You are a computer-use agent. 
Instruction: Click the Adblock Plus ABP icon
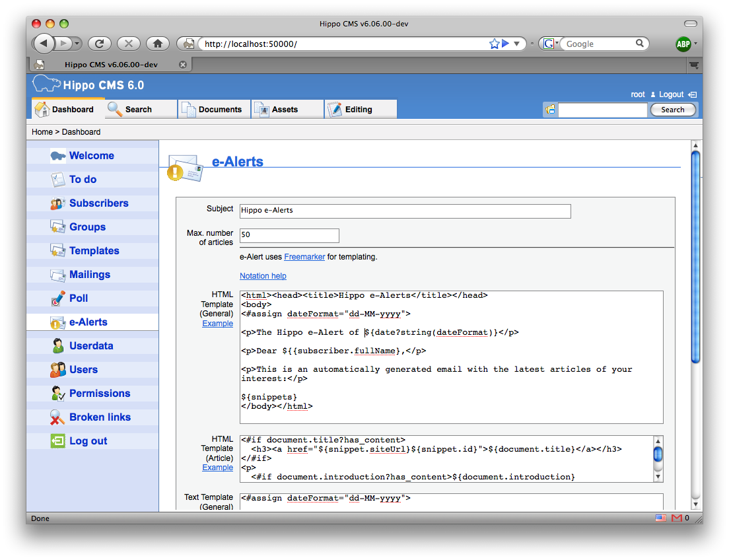pos(683,44)
